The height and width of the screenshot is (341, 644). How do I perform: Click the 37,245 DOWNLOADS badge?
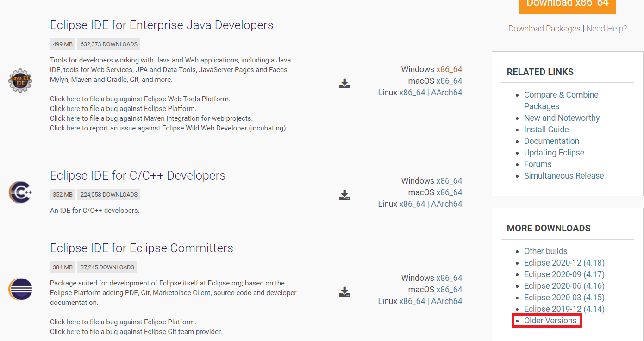(x=107, y=267)
